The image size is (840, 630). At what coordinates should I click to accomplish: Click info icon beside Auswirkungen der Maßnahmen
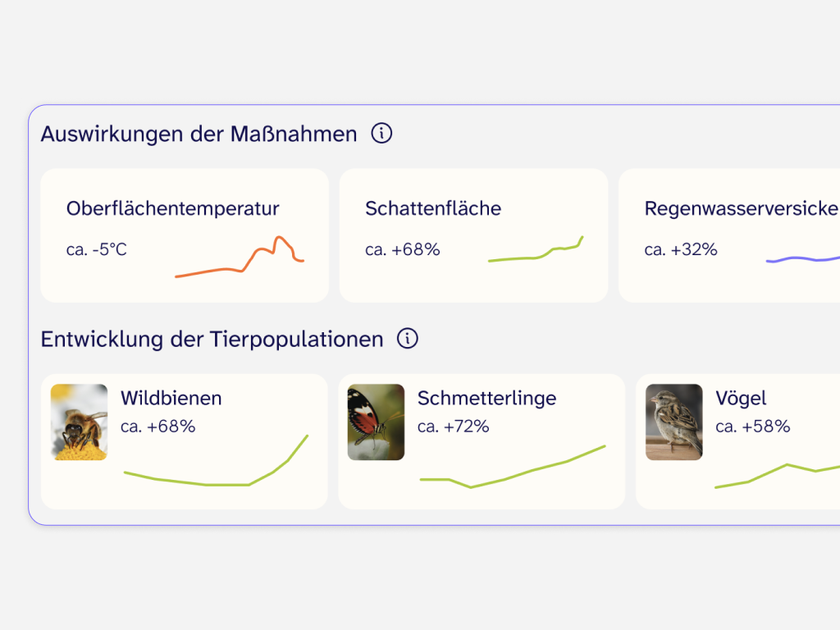[x=381, y=133]
